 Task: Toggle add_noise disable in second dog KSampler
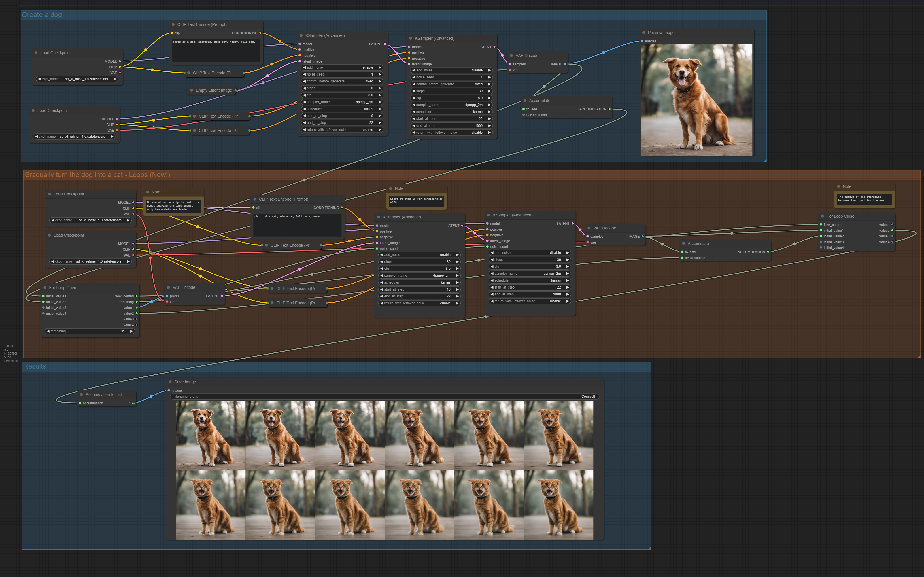[452, 70]
